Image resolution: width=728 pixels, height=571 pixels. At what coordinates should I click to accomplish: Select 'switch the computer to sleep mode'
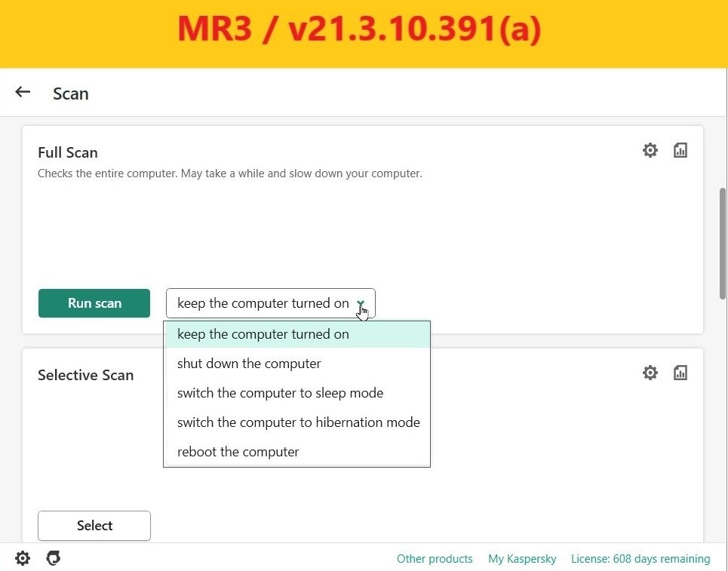pos(297,393)
